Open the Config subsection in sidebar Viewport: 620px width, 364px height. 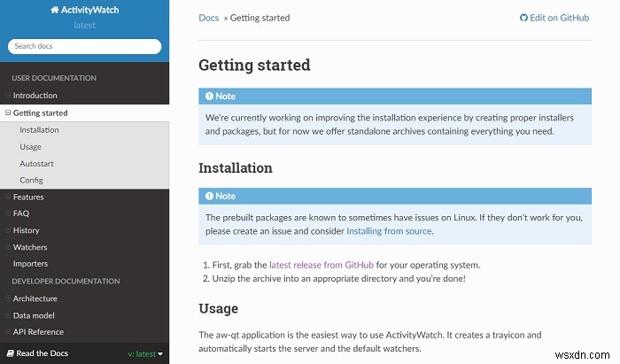tap(31, 180)
